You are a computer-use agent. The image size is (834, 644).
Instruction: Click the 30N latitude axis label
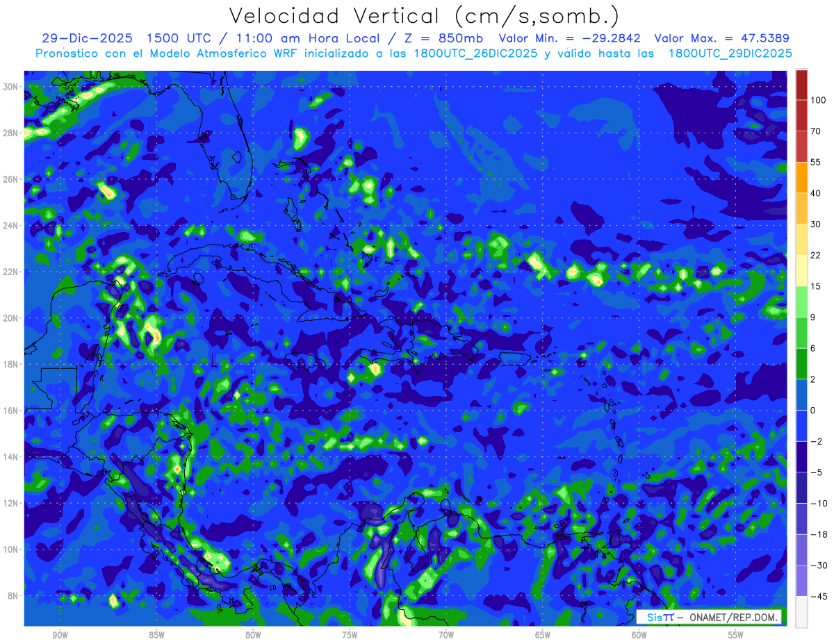coord(12,87)
